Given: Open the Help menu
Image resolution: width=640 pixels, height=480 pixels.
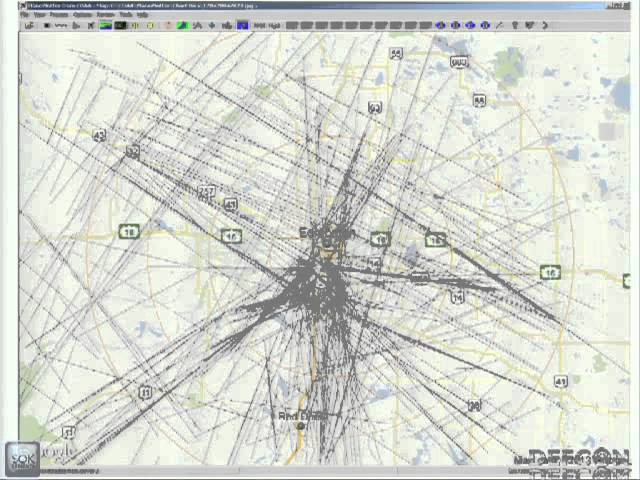Looking at the screenshot, I should [x=142, y=15].
